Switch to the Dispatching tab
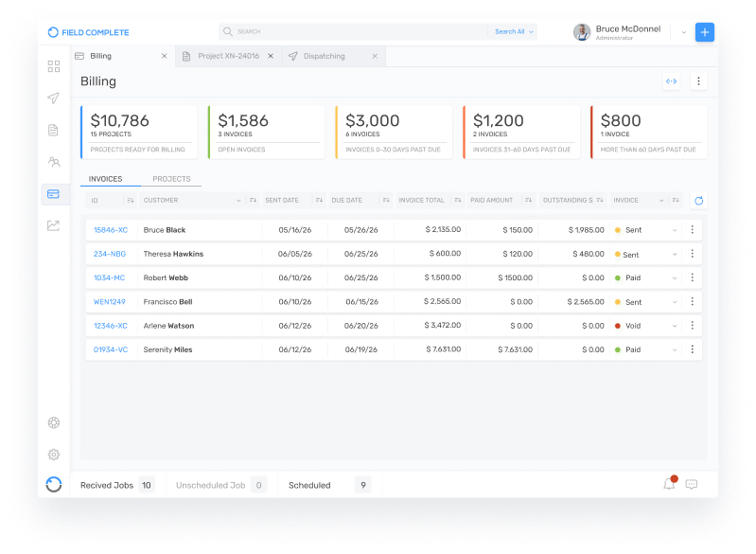 point(324,57)
